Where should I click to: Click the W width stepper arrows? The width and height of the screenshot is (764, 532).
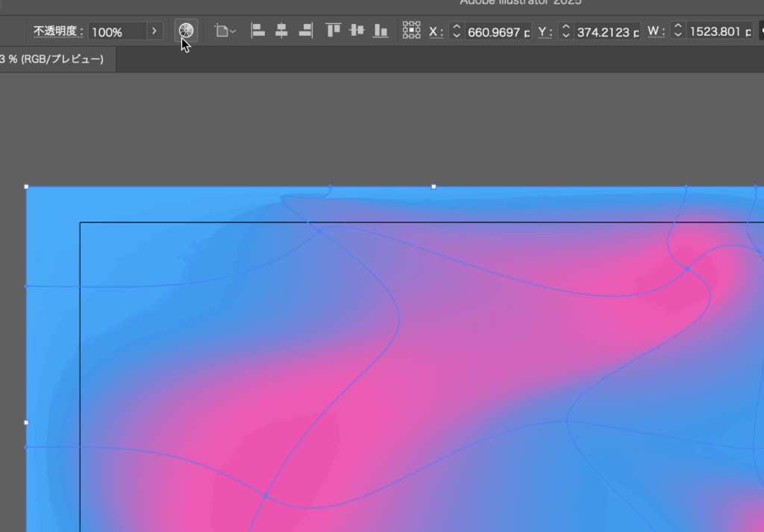[677, 31]
